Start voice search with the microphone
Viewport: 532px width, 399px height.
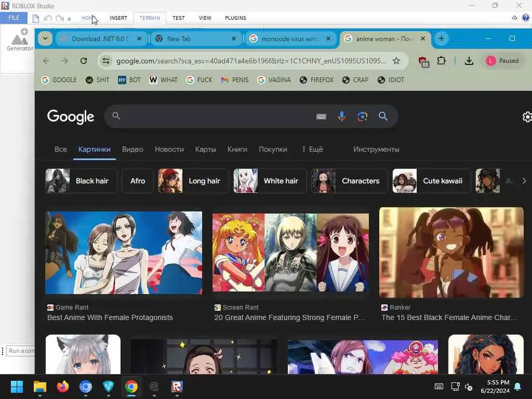point(342,116)
